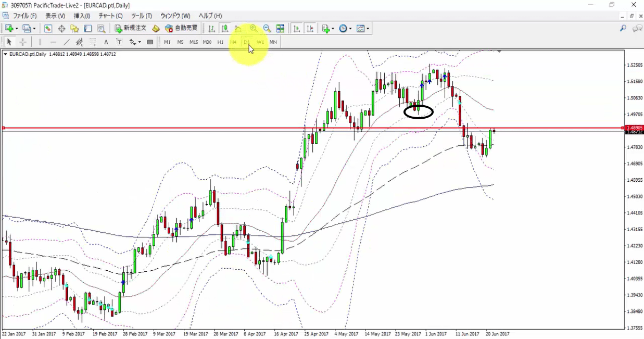Screen dimensions: 644x339
Task: Select the vertical line drawing tool
Action: [40, 42]
